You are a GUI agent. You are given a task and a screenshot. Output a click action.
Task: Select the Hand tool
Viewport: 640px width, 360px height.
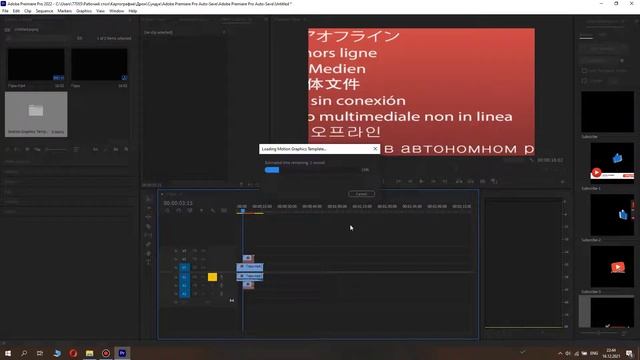pos(148,253)
